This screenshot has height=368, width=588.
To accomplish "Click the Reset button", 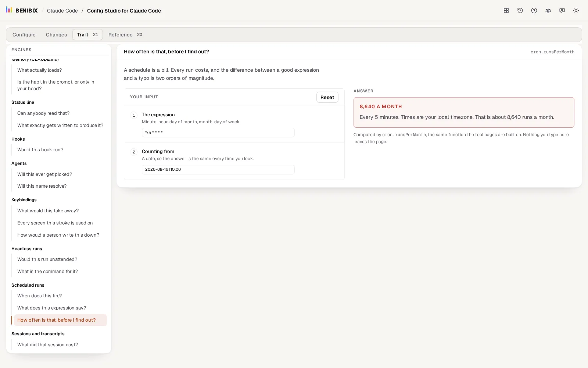I will [327, 97].
